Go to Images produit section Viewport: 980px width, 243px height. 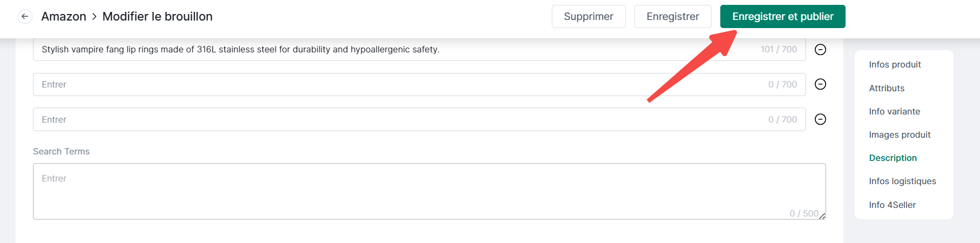(900, 134)
